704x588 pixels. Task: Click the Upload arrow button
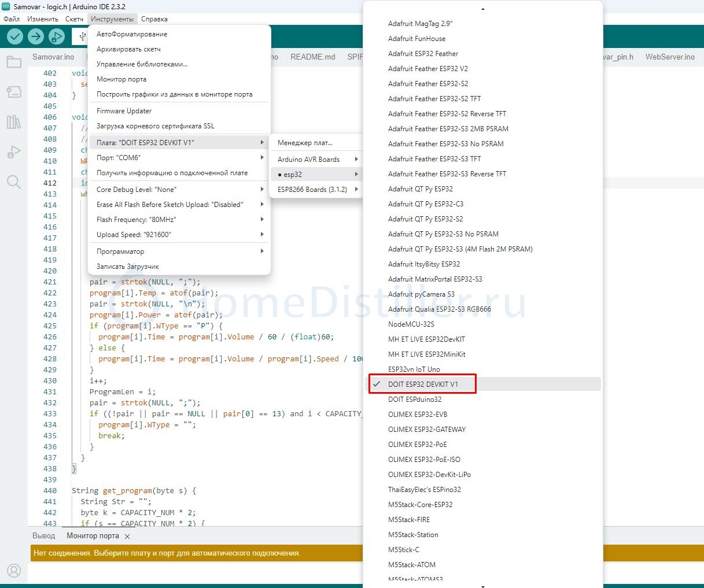tap(36, 36)
